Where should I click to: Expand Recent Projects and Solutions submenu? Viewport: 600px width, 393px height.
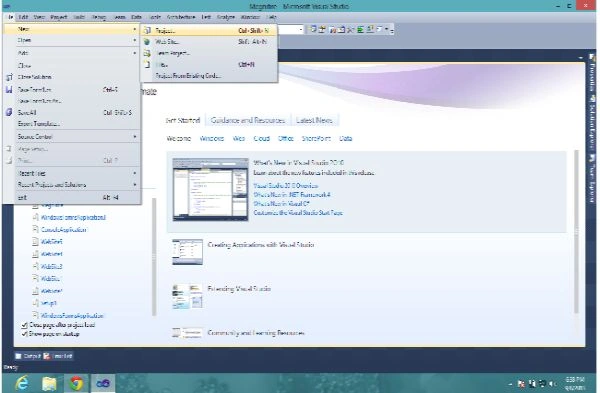point(72,185)
